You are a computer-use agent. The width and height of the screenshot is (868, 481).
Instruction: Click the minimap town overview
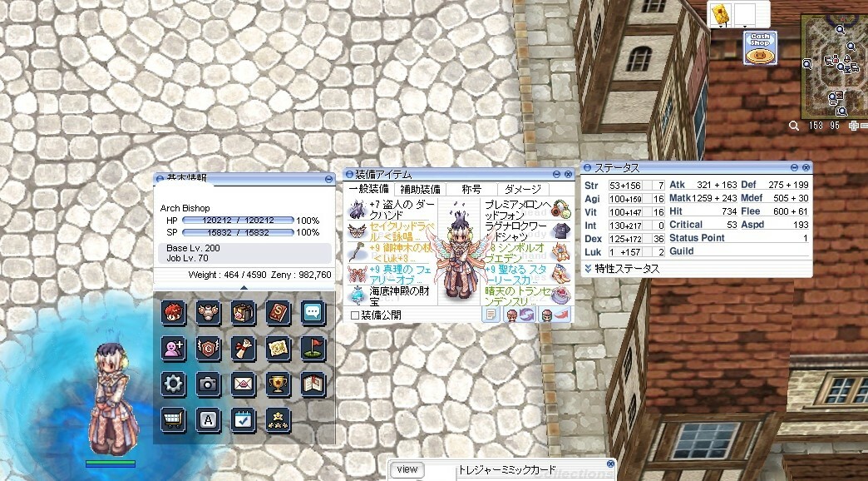(x=835, y=66)
